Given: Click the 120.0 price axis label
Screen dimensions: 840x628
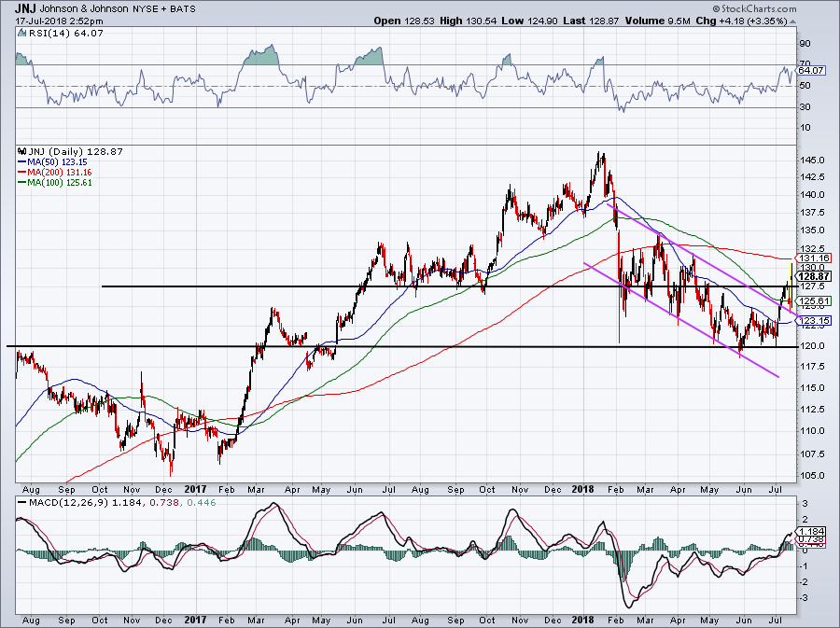Looking at the screenshot, I should coord(812,346).
